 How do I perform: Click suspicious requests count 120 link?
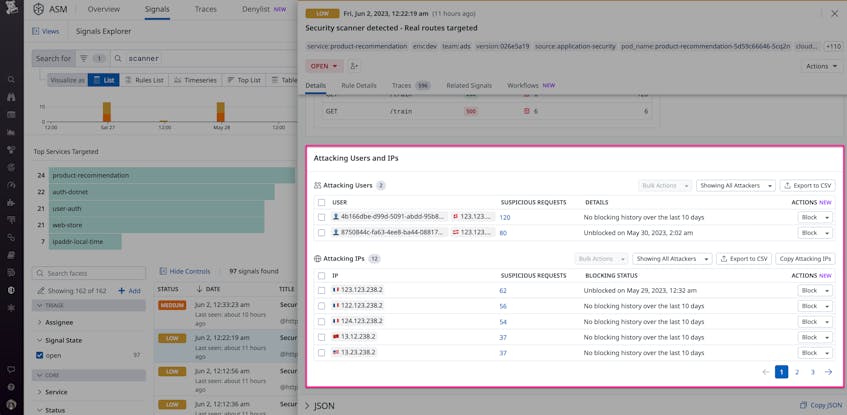(x=505, y=217)
